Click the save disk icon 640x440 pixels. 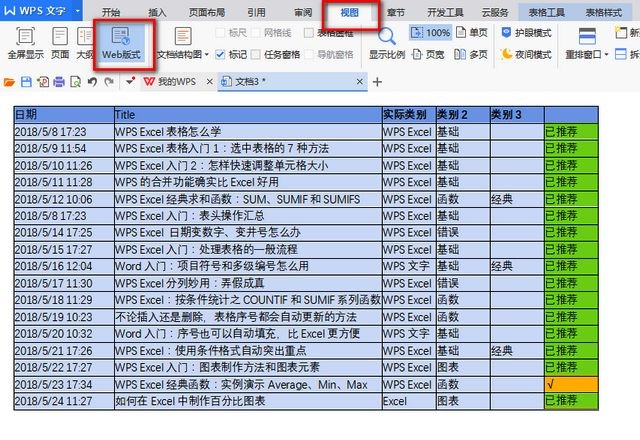tap(26, 82)
